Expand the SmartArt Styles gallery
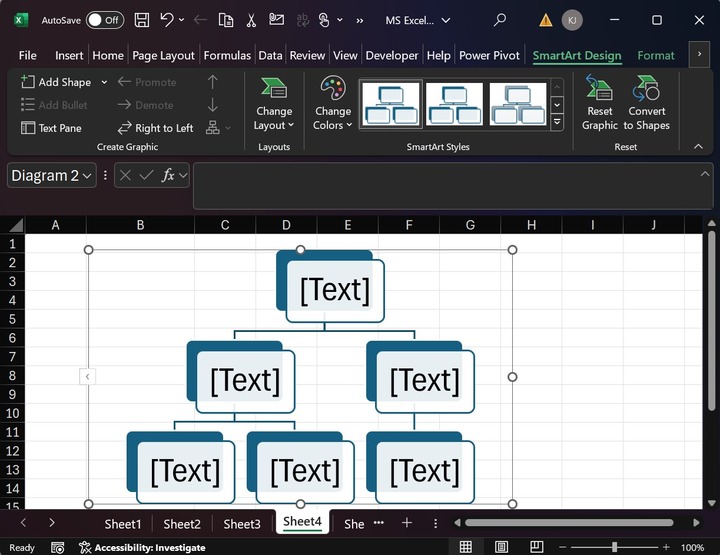The width and height of the screenshot is (720, 555). (557, 122)
